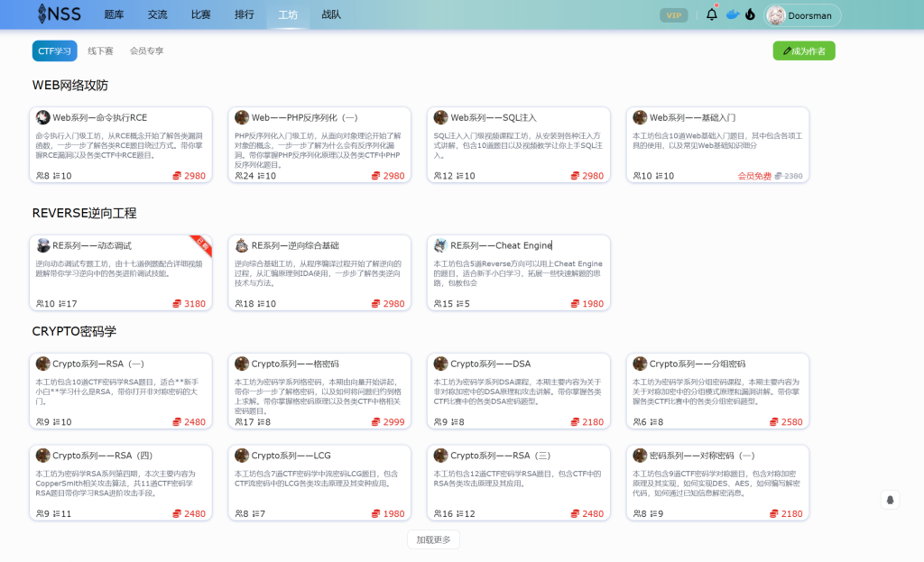Switch to the 会员专享 tab
The width and height of the screenshot is (924, 562).
(x=146, y=51)
